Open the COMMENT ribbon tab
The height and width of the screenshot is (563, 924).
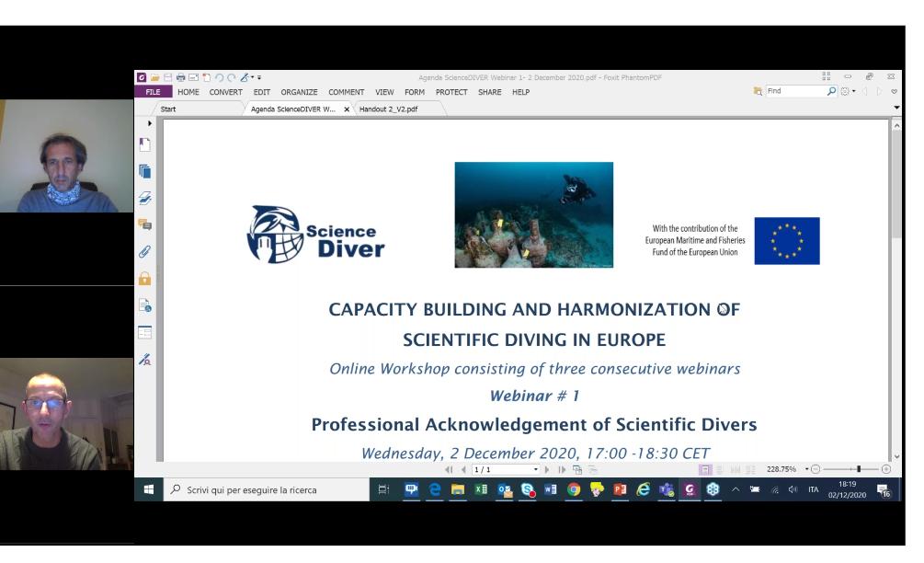tap(346, 92)
